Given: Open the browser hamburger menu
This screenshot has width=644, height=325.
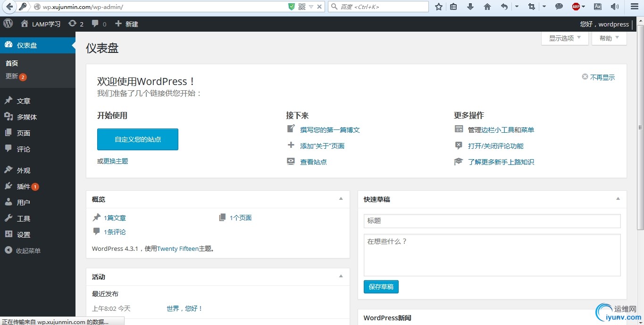Looking at the screenshot, I should (x=635, y=7).
